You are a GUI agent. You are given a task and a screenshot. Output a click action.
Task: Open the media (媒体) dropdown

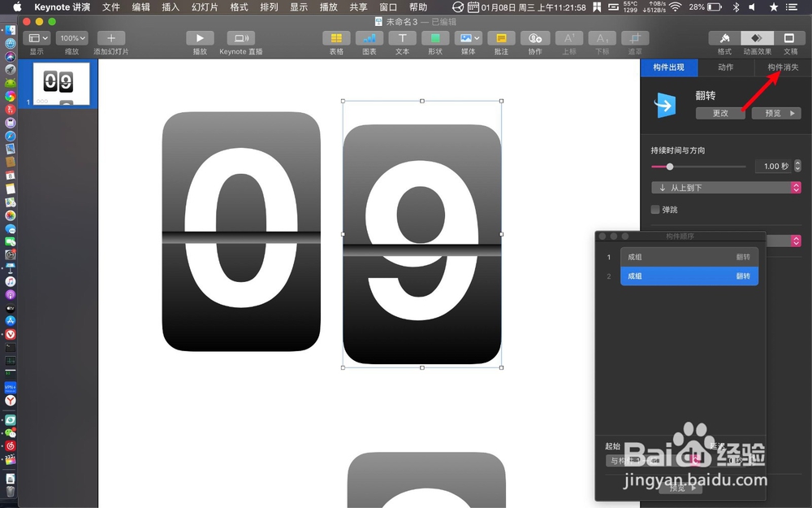pos(469,38)
